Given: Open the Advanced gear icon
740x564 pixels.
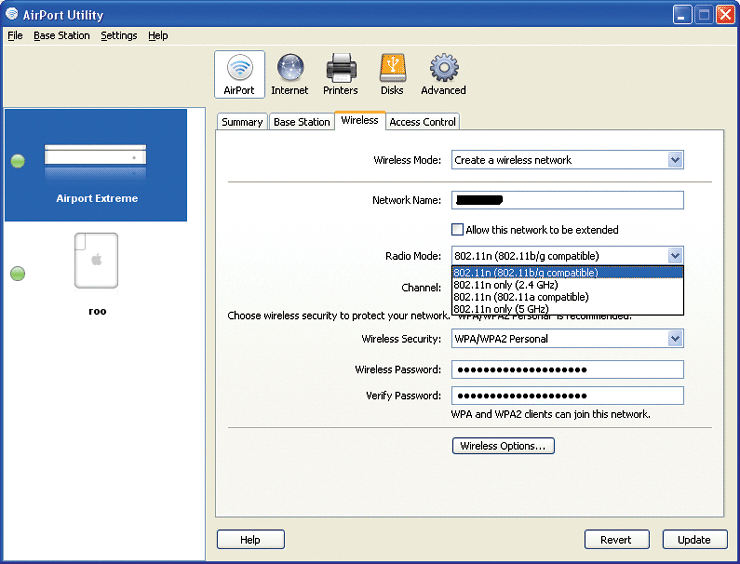Looking at the screenshot, I should pyautogui.click(x=443, y=74).
